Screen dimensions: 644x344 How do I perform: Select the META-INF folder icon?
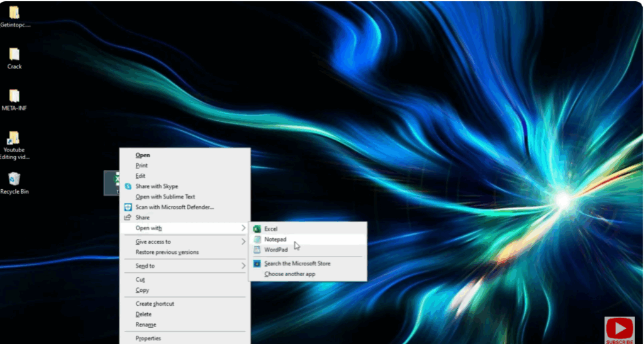[14, 96]
